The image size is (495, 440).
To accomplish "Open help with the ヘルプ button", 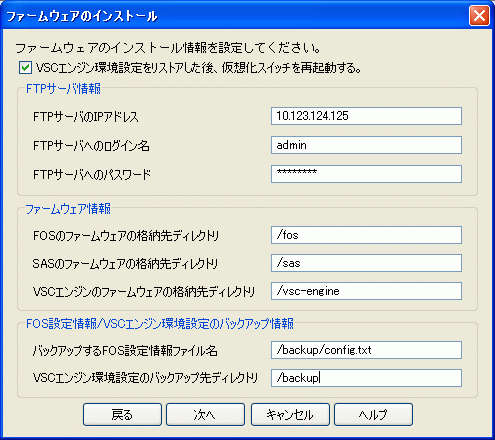I will tap(373, 415).
